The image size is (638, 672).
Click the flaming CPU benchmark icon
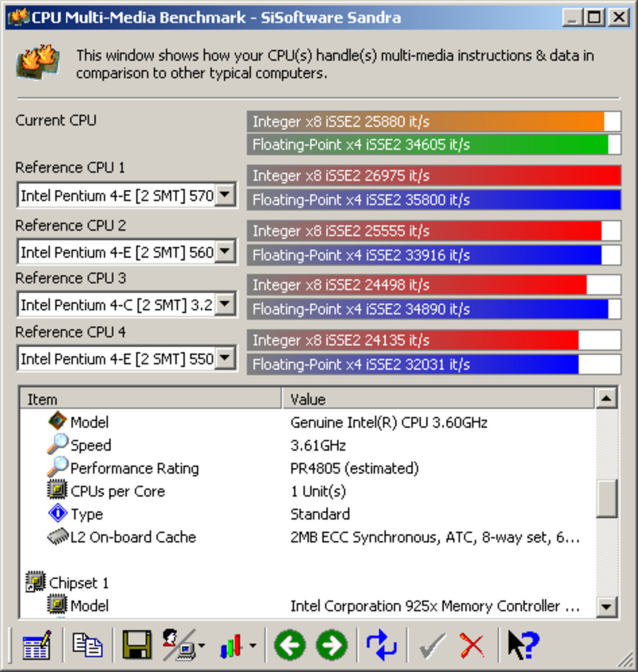pos(38,62)
